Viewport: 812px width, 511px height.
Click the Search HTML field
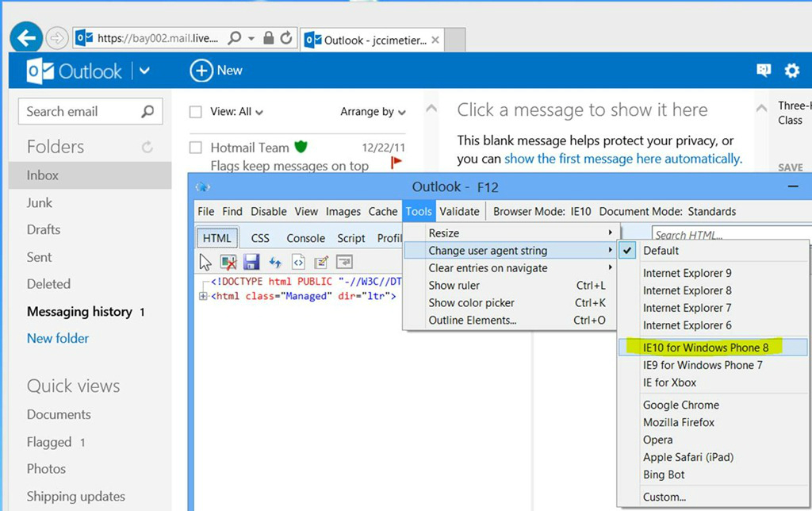pos(731,235)
